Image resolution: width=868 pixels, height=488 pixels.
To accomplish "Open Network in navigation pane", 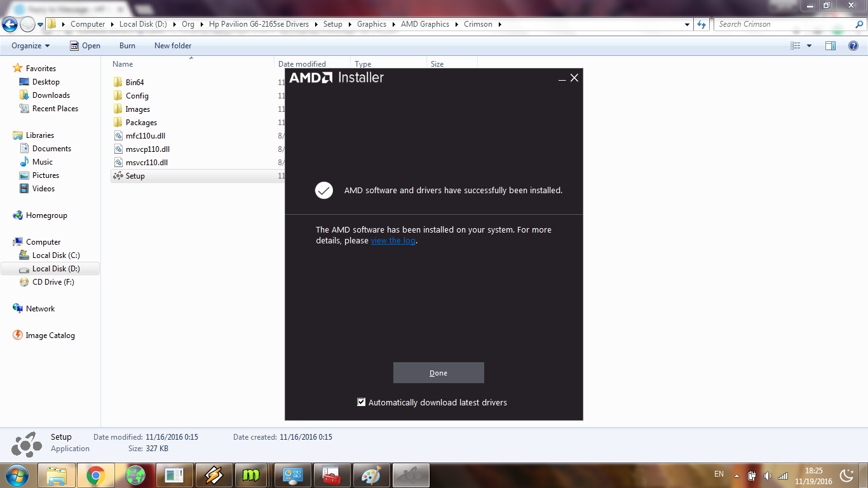I will [41, 309].
